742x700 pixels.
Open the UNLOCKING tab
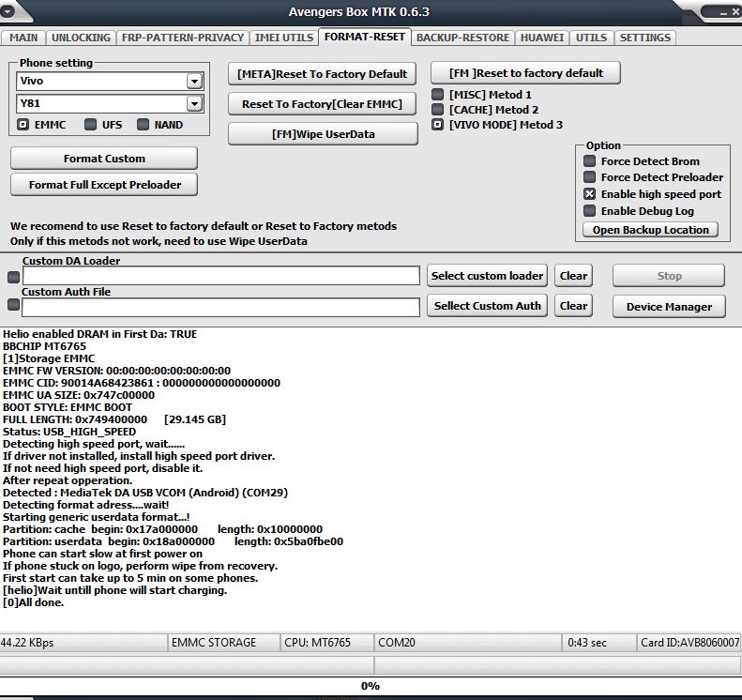tap(81, 38)
